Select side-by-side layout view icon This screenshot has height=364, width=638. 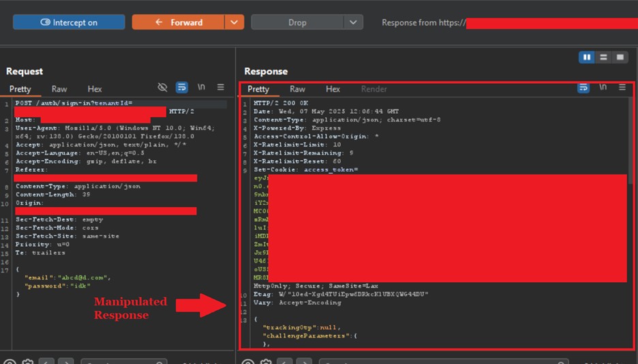[x=586, y=57]
